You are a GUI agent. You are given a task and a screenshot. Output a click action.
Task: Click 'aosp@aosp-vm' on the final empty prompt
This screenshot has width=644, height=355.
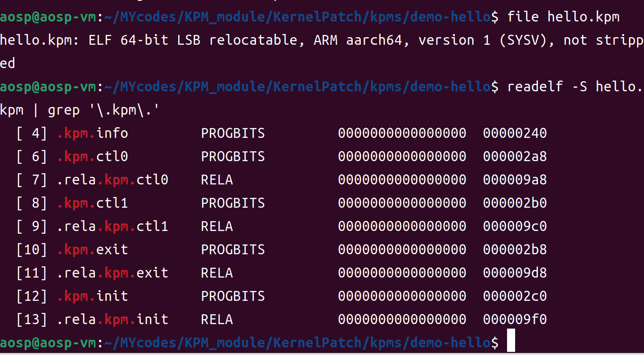tap(48, 342)
